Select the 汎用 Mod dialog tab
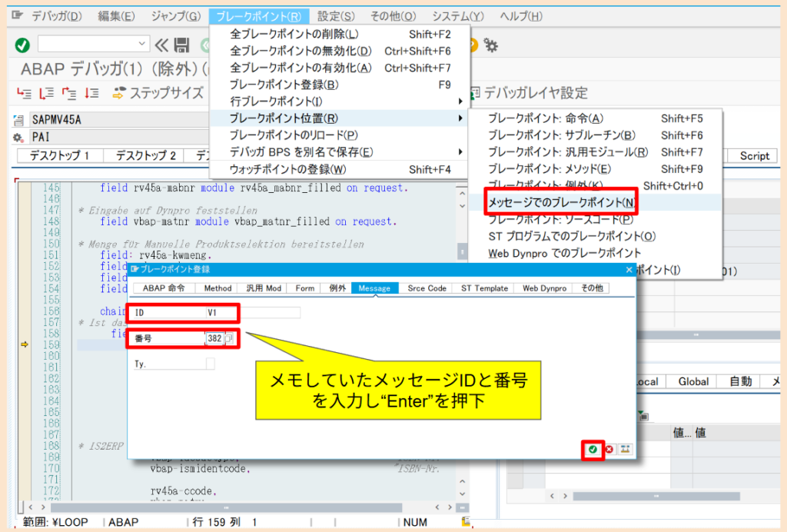This screenshot has width=787, height=532. [x=264, y=288]
